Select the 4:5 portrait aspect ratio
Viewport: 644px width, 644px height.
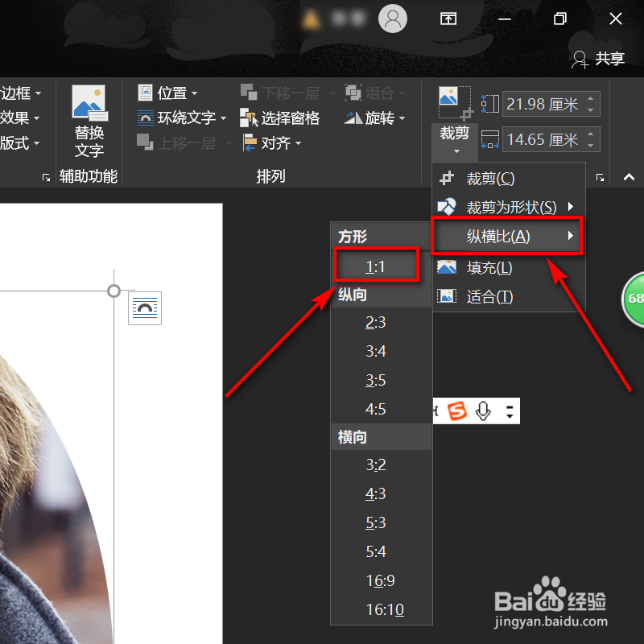(381, 409)
